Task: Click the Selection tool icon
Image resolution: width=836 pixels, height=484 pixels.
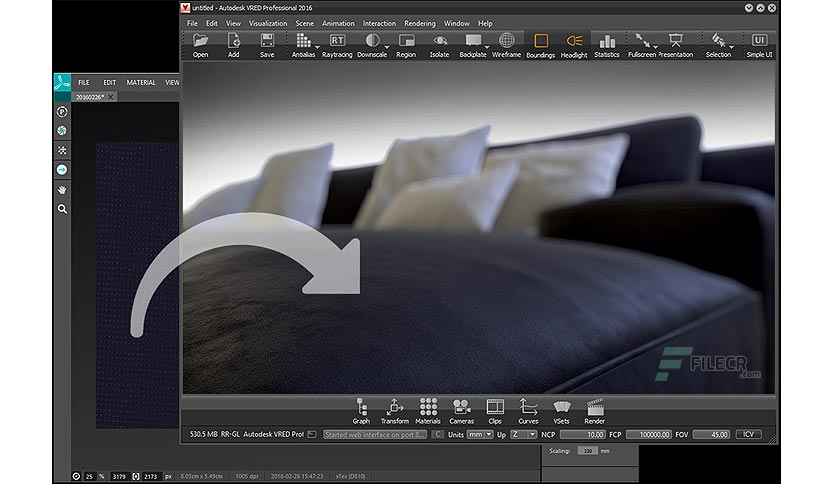Action: [x=718, y=41]
